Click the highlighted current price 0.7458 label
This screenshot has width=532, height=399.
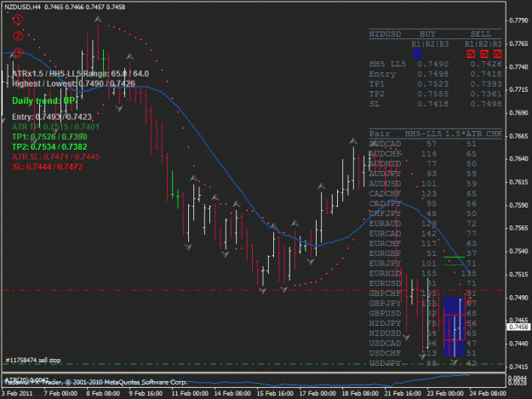pyautogui.click(x=518, y=327)
